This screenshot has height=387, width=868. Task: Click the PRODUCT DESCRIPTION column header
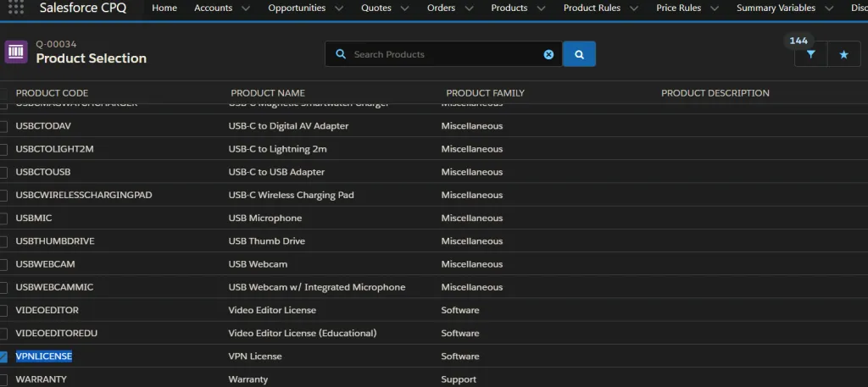point(715,93)
